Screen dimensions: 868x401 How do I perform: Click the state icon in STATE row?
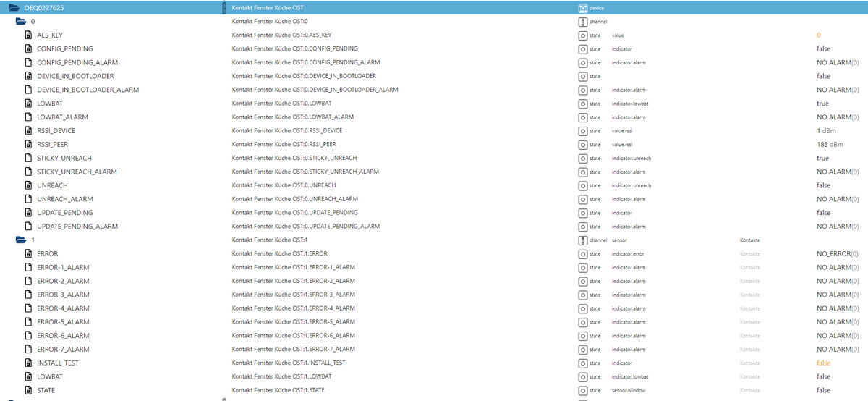point(583,390)
